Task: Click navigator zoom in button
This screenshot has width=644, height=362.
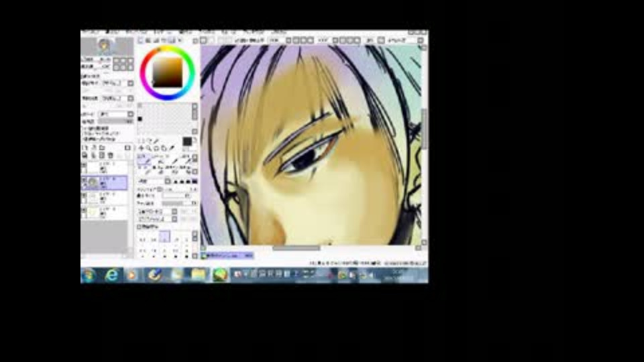Action: [123, 61]
